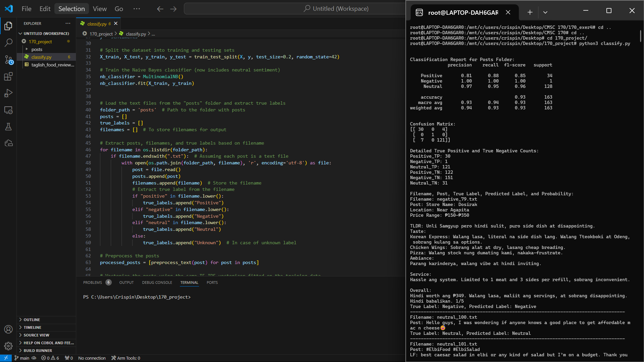Click No connection in status bar
The width and height of the screenshot is (644, 362).
click(x=92, y=358)
